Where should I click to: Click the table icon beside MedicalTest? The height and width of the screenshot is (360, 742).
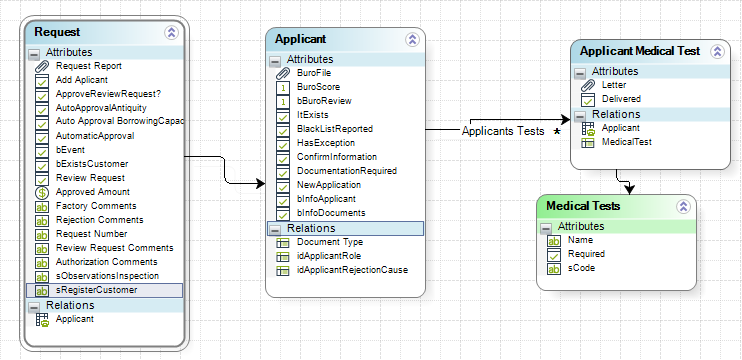tap(588, 143)
